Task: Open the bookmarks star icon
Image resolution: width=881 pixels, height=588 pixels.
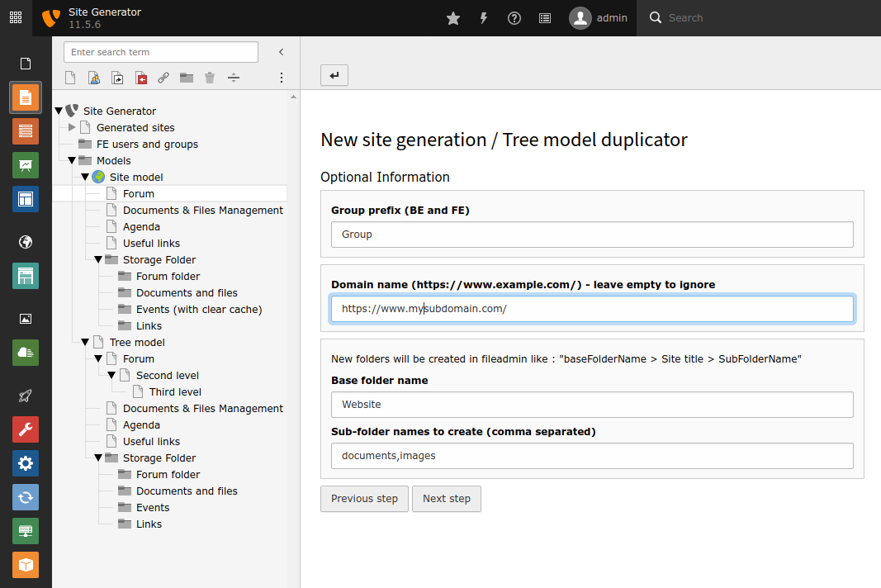Action: click(452, 18)
